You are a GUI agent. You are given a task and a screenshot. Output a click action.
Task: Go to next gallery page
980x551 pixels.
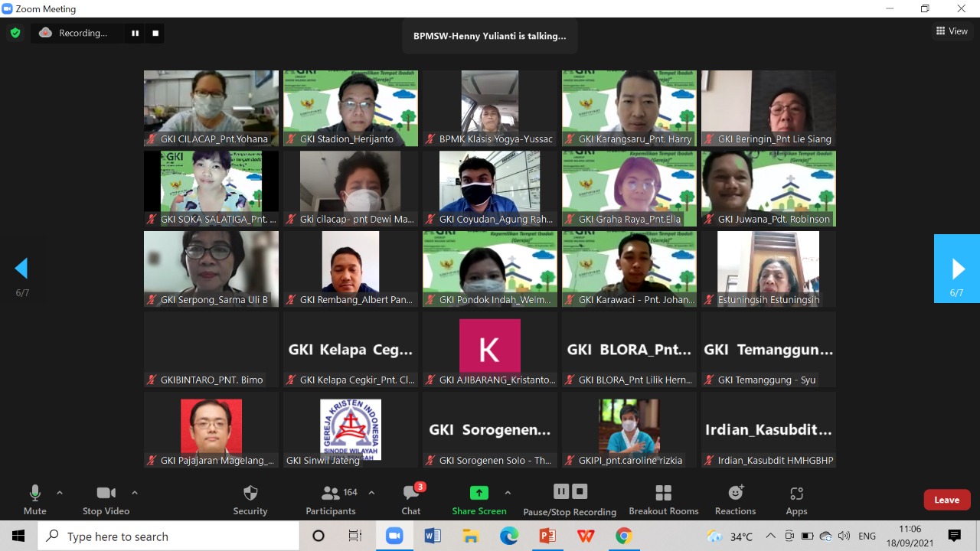click(957, 269)
